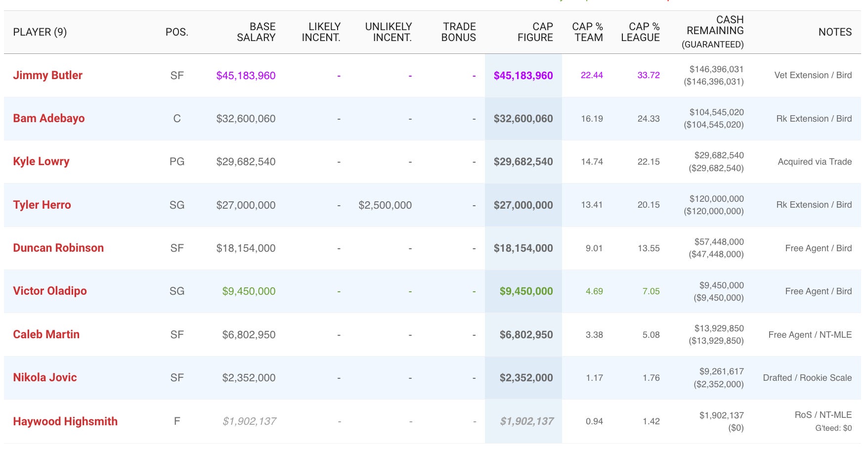Open Duncan Robinson's player profile

click(x=58, y=248)
